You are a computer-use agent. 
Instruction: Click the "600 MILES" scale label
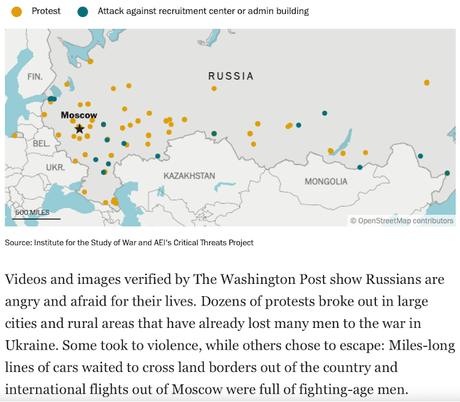pyautogui.click(x=32, y=212)
